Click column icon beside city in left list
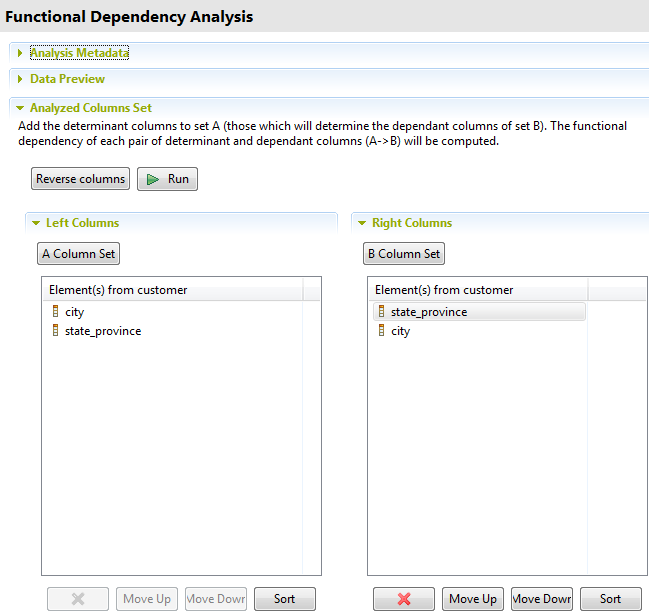This screenshot has width=649, height=614. 55,312
